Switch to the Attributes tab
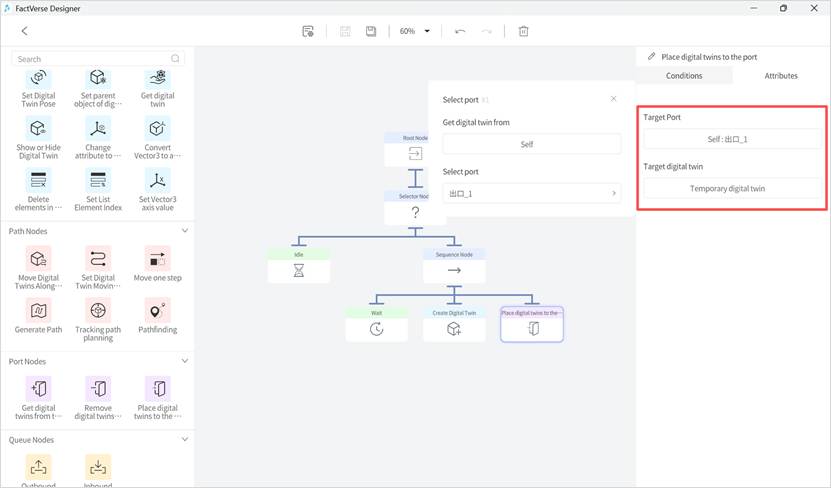The width and height of the screenshot is (831, 488). point(781,76)
